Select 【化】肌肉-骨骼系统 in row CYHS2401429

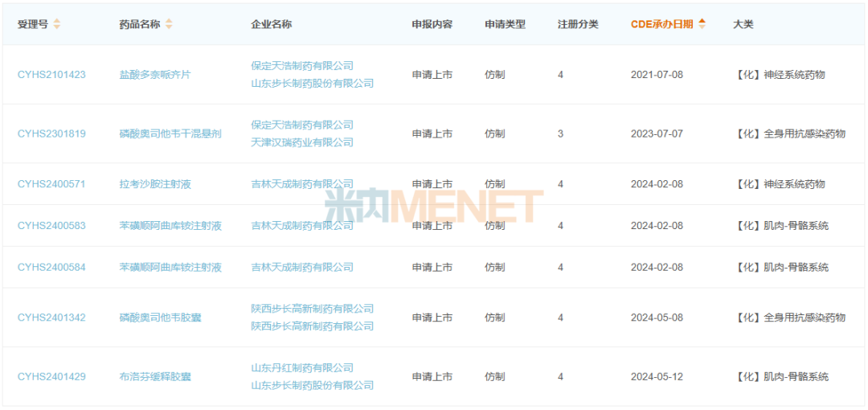coord(782,377)
